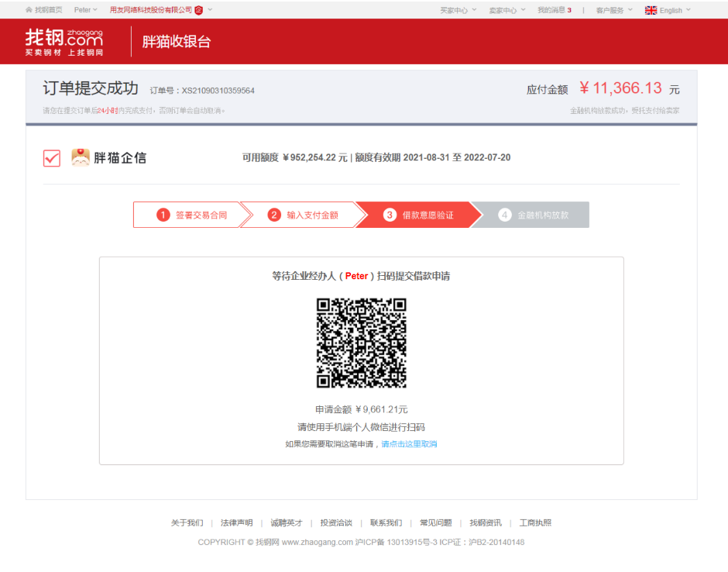Open the 找钢资讯 footer link
This screenshot has height=572, width=728.
pos(485,522)
